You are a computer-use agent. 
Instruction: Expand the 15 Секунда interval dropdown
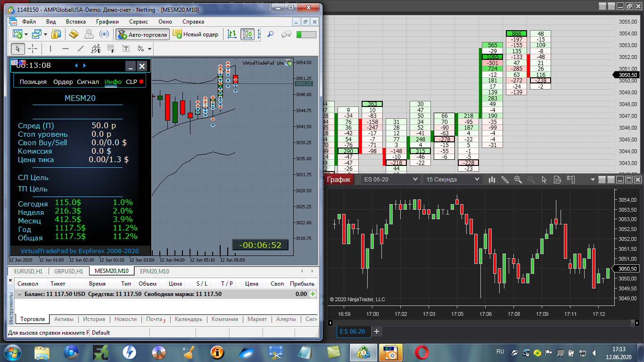click(x=453, y=180)
